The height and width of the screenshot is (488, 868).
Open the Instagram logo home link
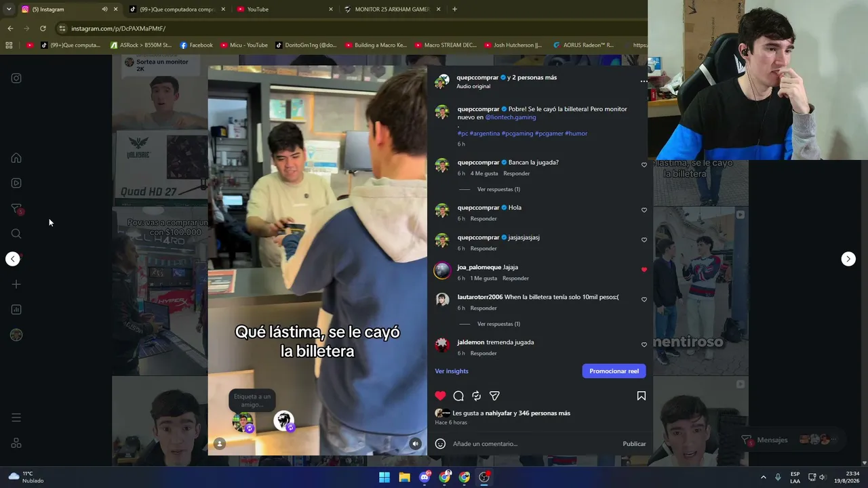16,78
